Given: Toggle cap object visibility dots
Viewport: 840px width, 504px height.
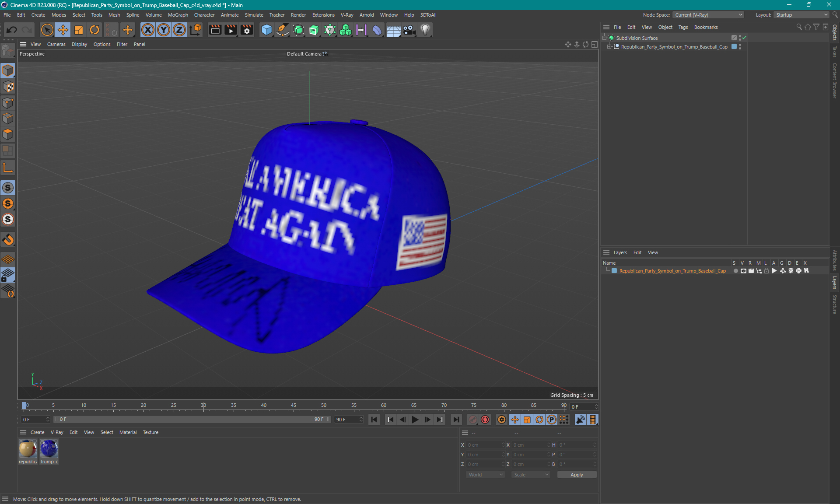Looking at the screenshot, I should click(740, 47).
